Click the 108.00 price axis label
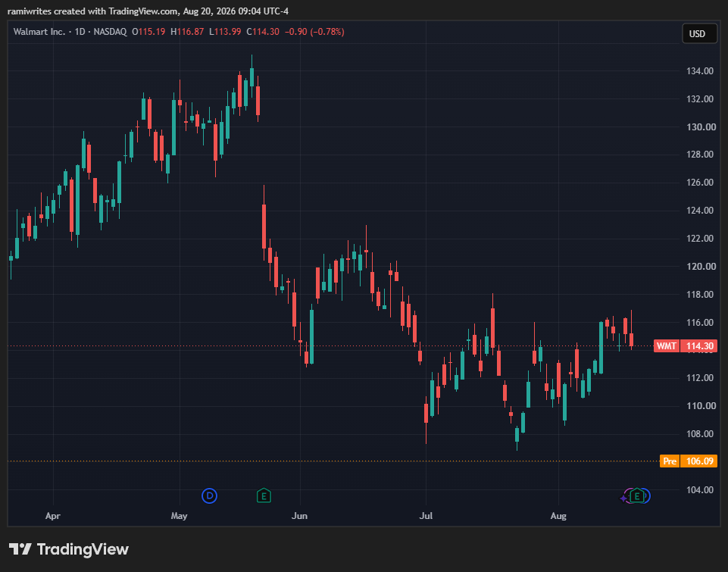Screen dimensions: 728x572 (x=700, y=433)
